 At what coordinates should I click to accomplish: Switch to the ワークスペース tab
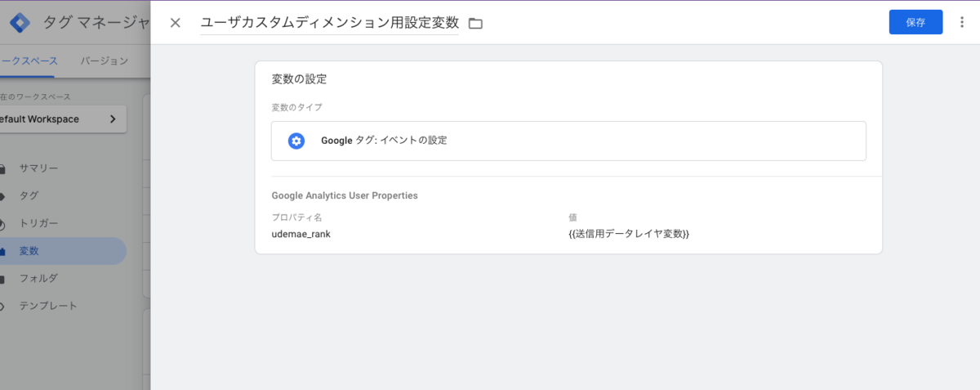point(29,61)
